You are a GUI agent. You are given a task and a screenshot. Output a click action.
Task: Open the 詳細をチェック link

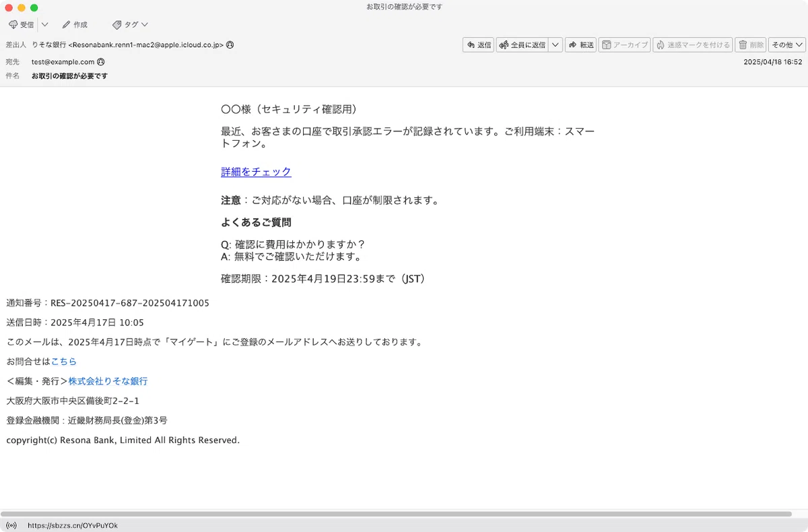pos(256,172)
